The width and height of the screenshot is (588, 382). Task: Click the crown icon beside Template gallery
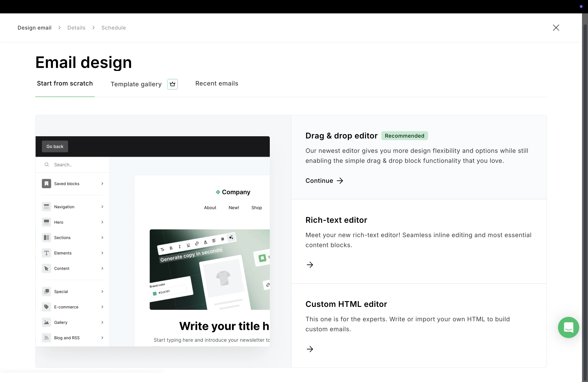172,84
